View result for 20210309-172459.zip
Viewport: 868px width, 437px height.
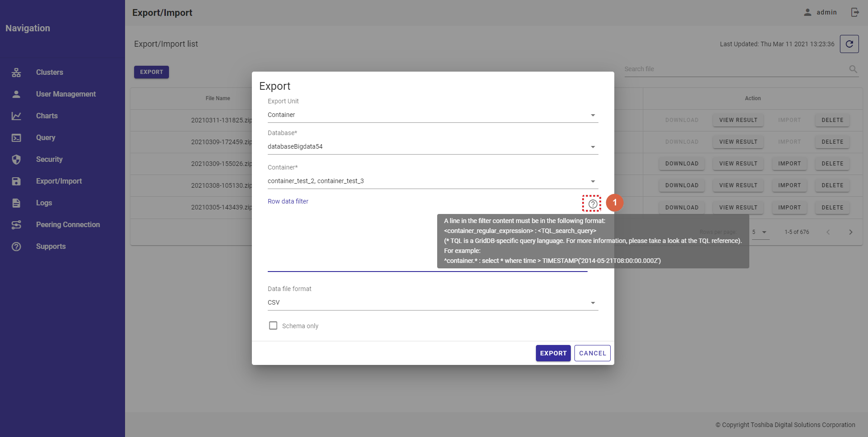[738, 142]
